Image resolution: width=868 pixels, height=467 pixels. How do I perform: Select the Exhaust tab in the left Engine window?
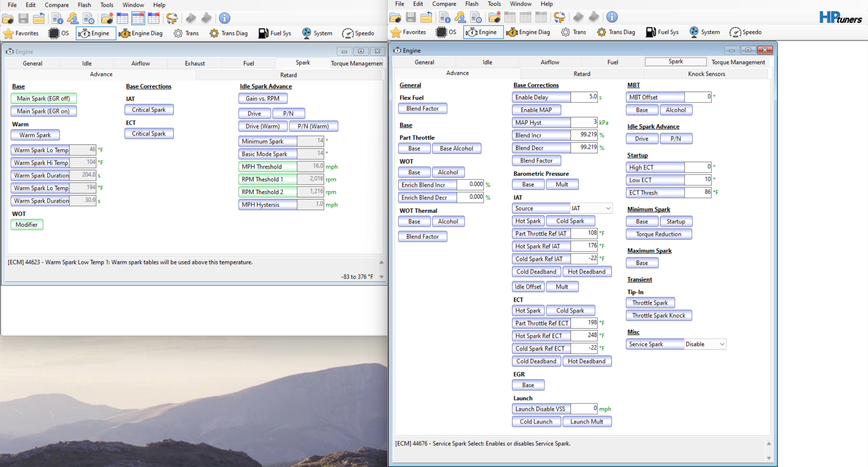point(195,63)
